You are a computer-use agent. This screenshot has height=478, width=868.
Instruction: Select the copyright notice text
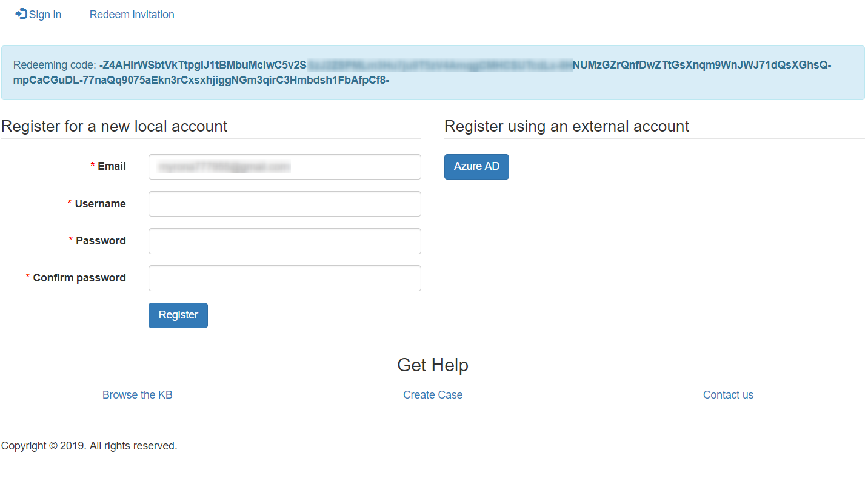pos(88,445)
